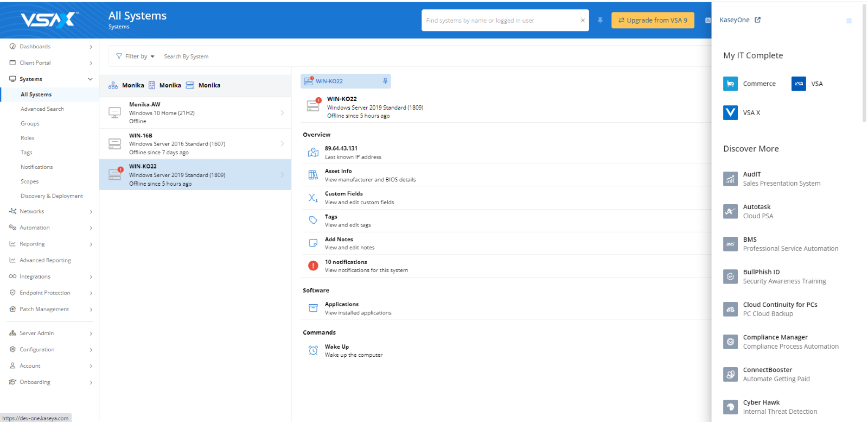The image size is (868, 422).
Task: Click the IP address location icon
Action: click(313, 152)
